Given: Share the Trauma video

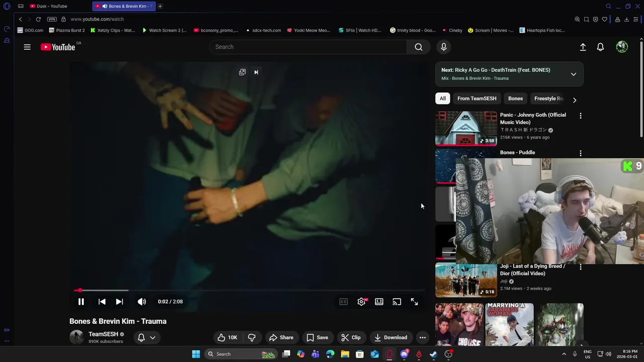Looking at the screenshot, I should [x=281, y=337].
